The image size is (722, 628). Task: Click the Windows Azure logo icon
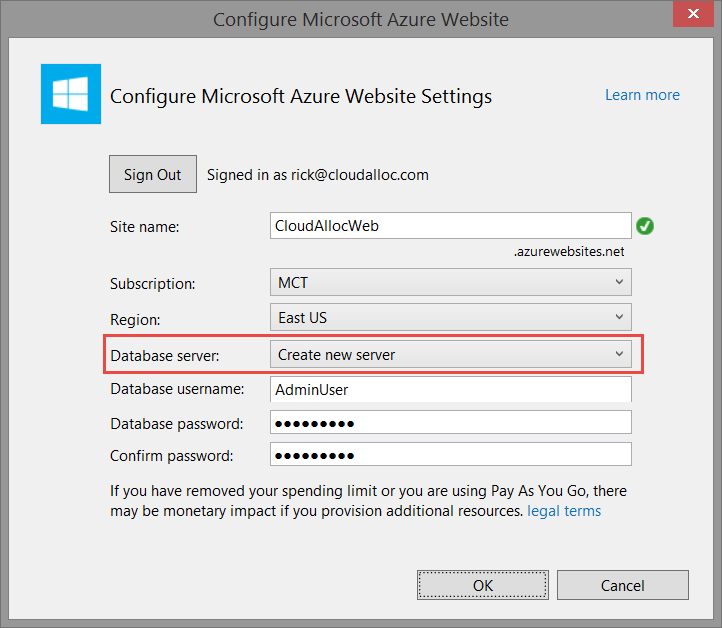point(70,94)
